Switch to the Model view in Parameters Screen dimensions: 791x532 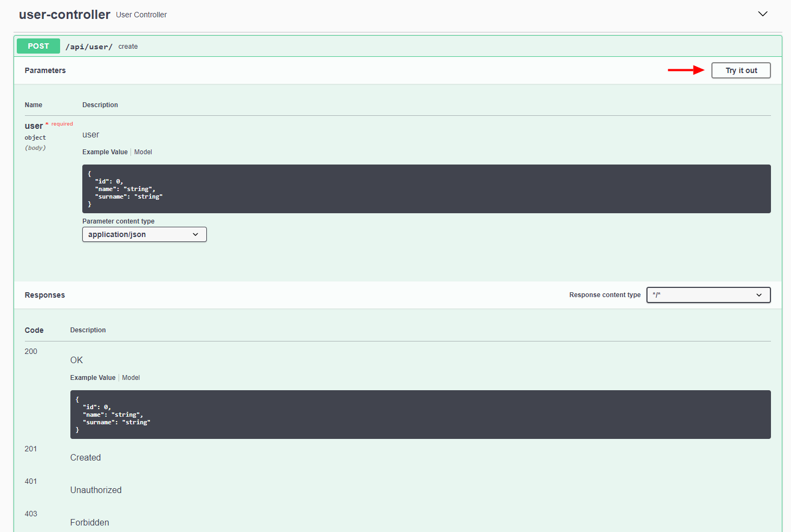coord(143,152)
